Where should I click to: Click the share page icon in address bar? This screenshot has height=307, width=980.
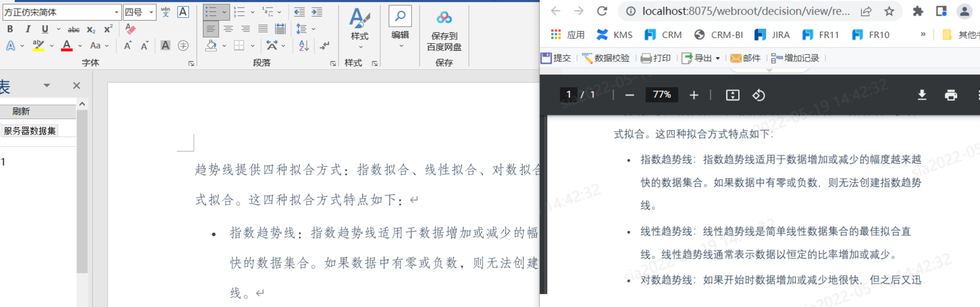click(866, 11)
